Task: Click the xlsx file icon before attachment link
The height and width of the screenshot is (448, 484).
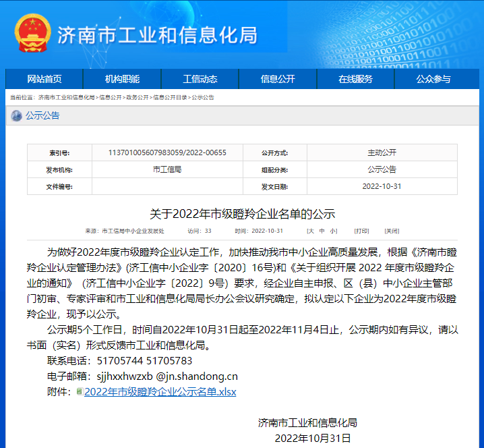Action: pos(80,391)
